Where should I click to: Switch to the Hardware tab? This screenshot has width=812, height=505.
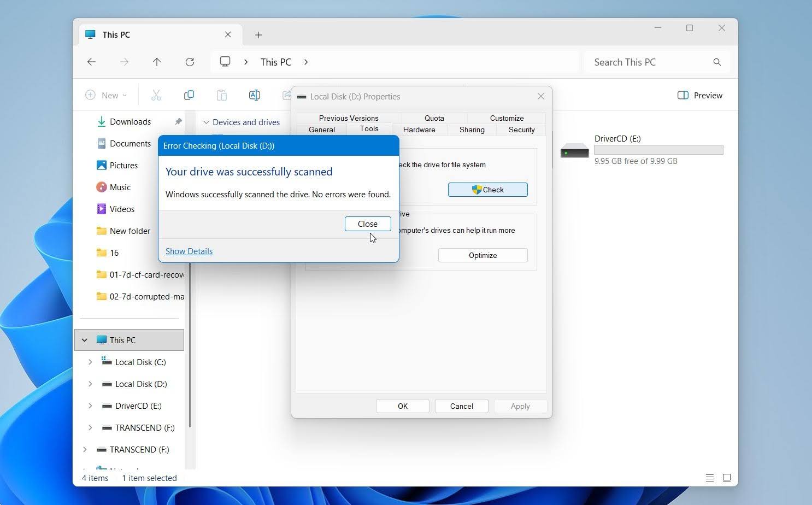[419, 130]
